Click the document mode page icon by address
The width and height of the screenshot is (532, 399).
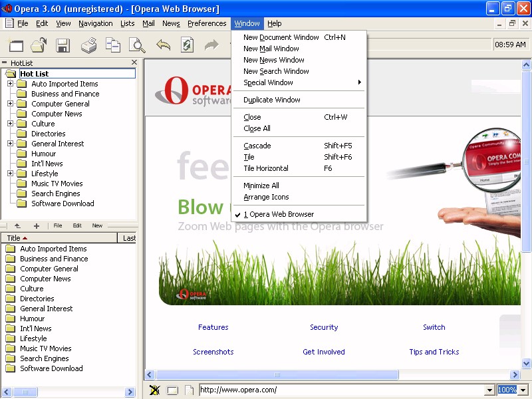[189, 390]
